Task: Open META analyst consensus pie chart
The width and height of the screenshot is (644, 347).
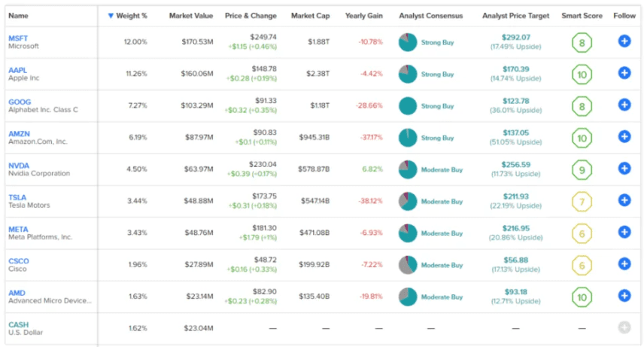Action: click(408, 233)
